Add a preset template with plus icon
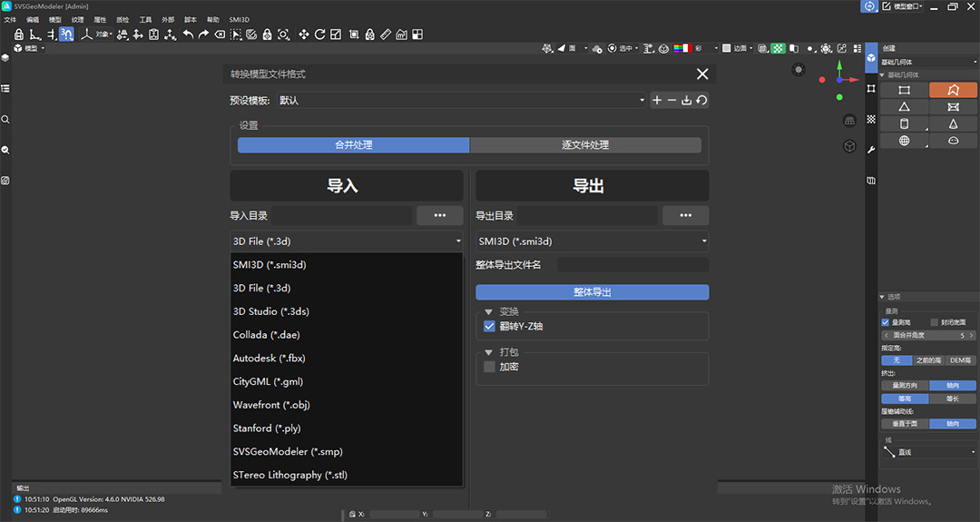The image size is (980, 522). click(657, 100)
